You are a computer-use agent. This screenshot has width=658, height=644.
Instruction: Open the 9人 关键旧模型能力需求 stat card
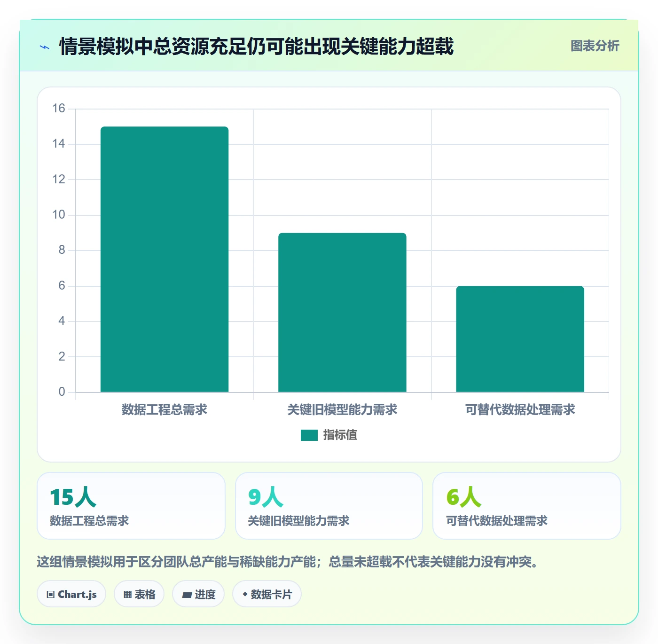pyautogui.click(x=329, y=506)
